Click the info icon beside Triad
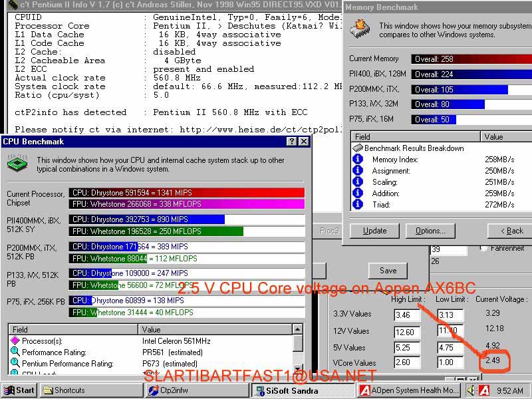This screenshot has width=532, height=399. coord(358,204)
